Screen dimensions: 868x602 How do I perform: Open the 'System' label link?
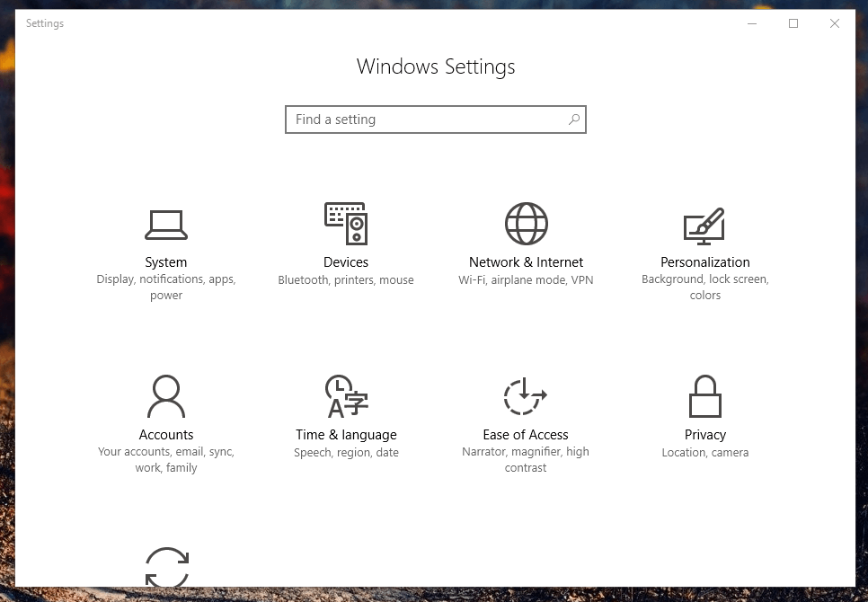(x=166, y=262)
